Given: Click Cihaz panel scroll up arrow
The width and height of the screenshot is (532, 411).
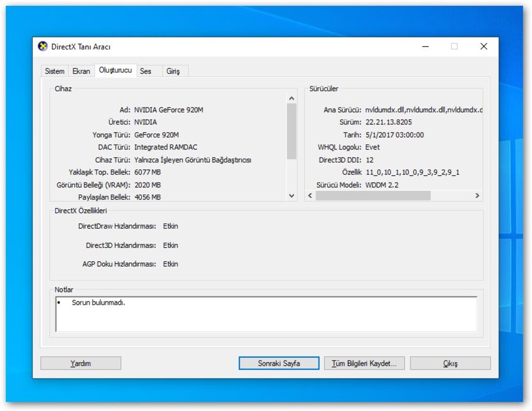Looking at the screenshot, I should [291, 98].
